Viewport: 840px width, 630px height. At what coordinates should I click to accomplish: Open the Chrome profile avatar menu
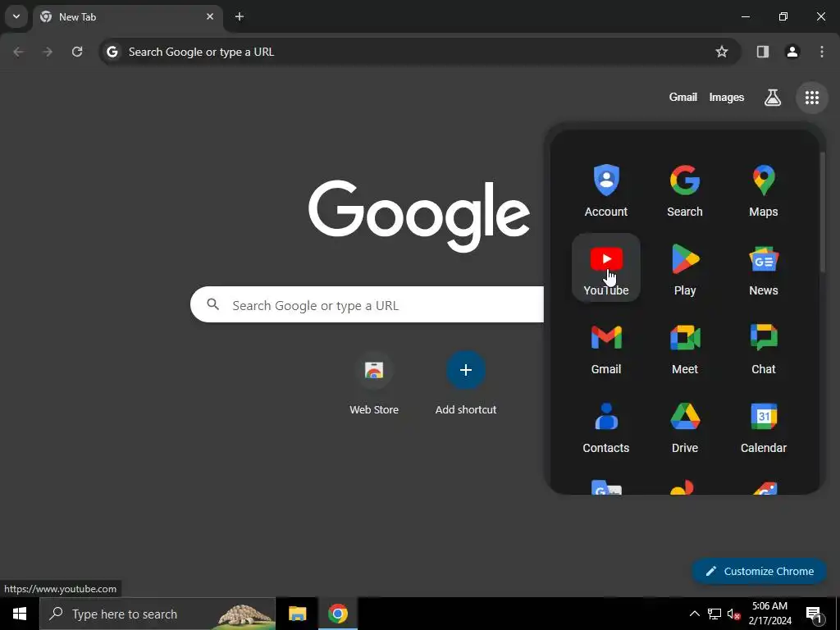792,52
